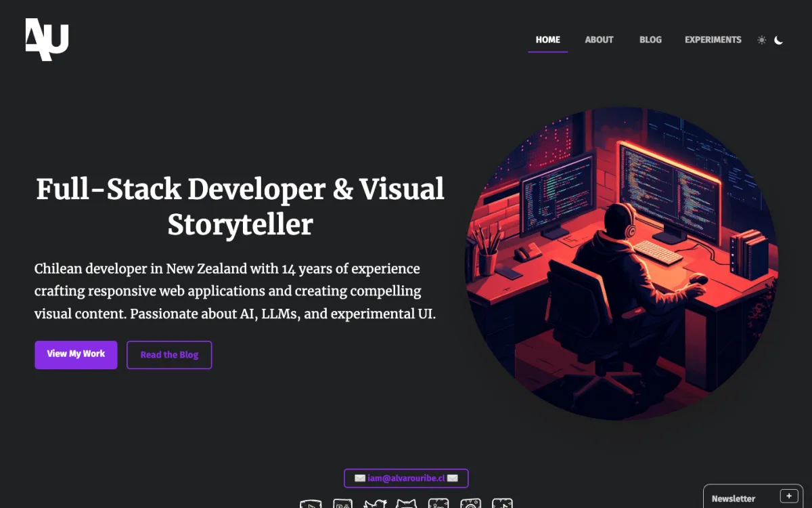The width and height of the screenshot is (812, 508).
Task: Open the Instagram camera social link
Action: pos(470,503)
